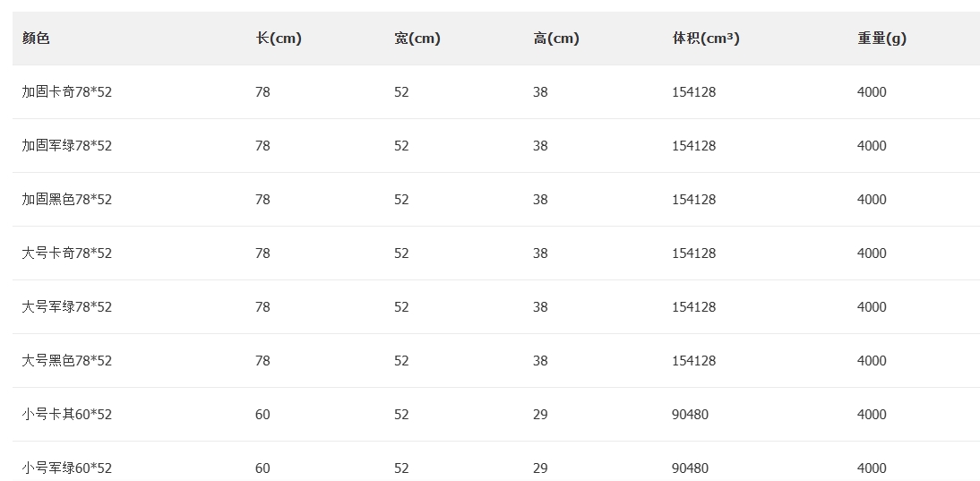
Task: Select the 小号卡其60*52 row label
Action: coord(67,414)
